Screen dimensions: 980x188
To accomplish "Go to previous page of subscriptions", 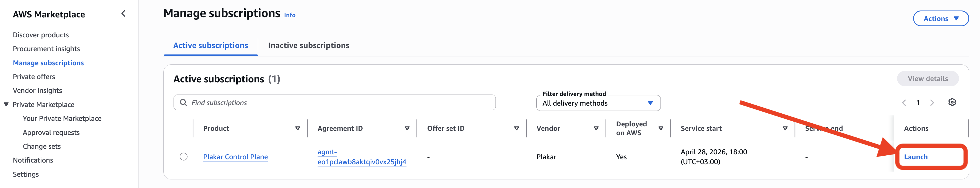I will [904, 103].
